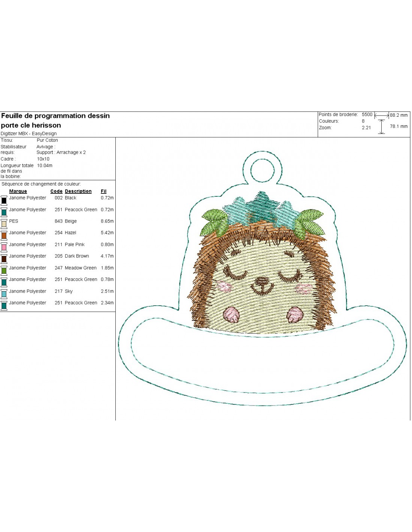Click the Pale Pink thread spool icon
Screen dimensions: 412x532
[x=4, y=247]
